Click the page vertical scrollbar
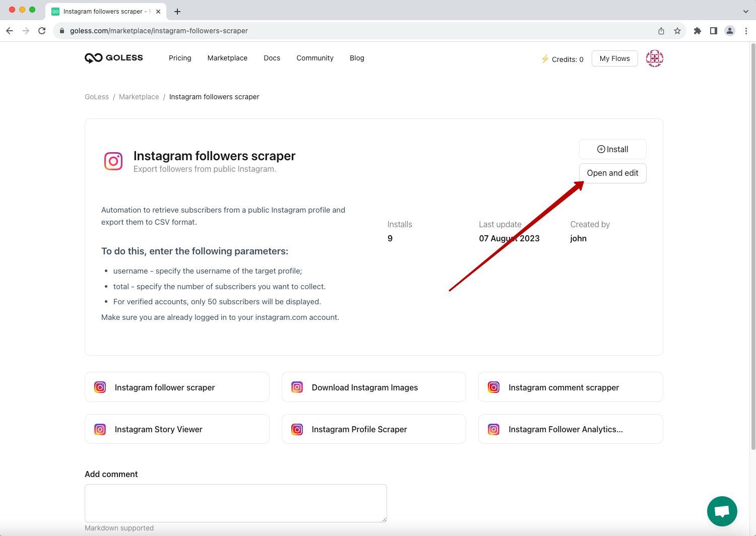This screenshot has height=536, width=756. 753,247
